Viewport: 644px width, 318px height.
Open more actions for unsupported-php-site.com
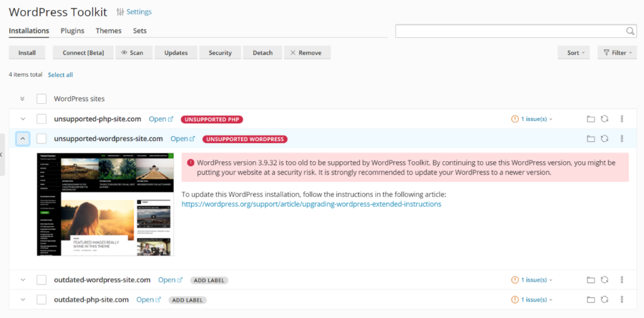(x=622, y=119)
